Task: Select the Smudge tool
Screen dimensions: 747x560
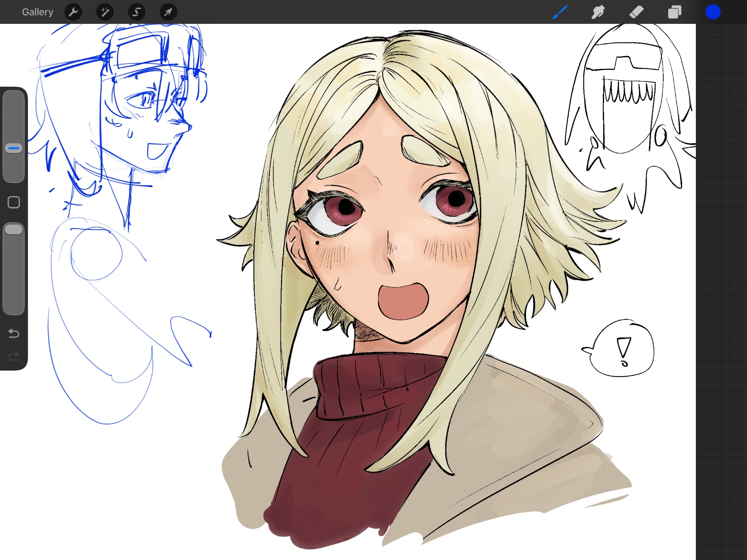Action: [x=598, y=12]
